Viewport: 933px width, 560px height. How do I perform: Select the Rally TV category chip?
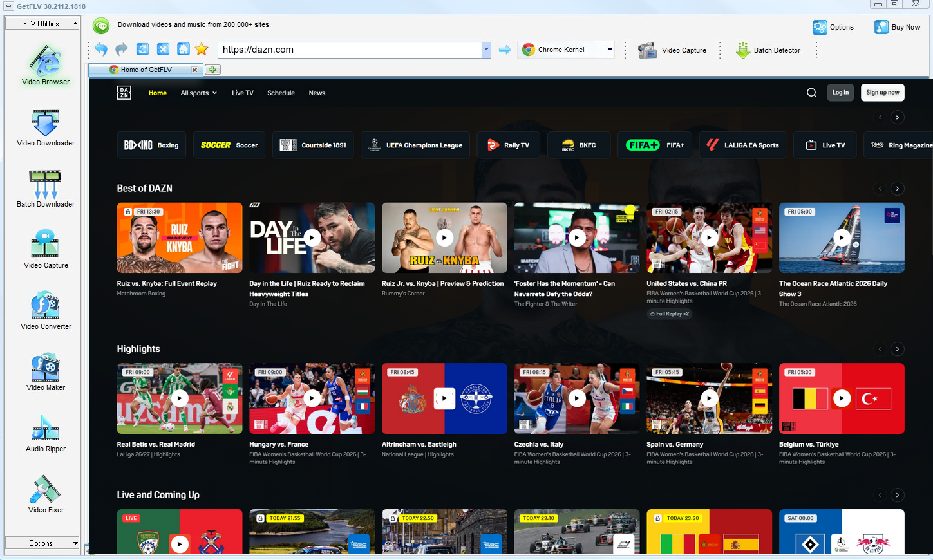[509, 145]
